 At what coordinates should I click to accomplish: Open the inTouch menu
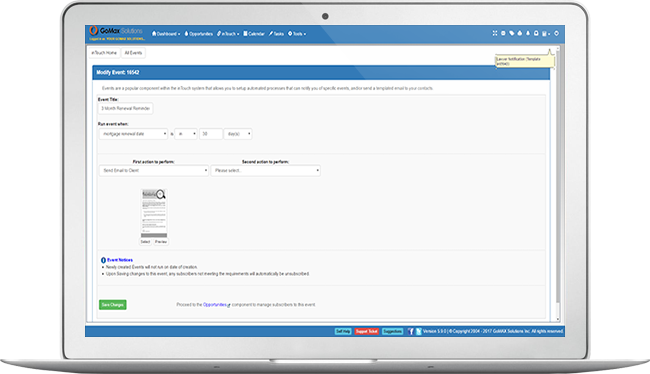point(228,34)
